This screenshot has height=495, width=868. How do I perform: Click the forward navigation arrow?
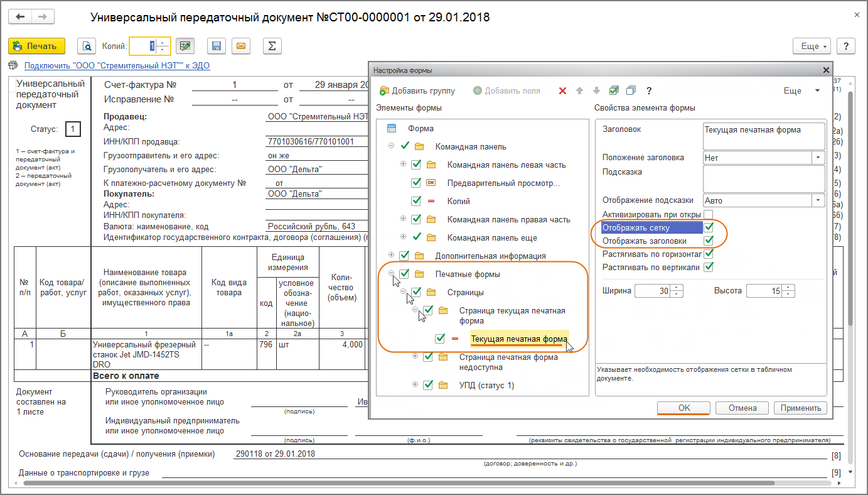(x=42, y=17)
